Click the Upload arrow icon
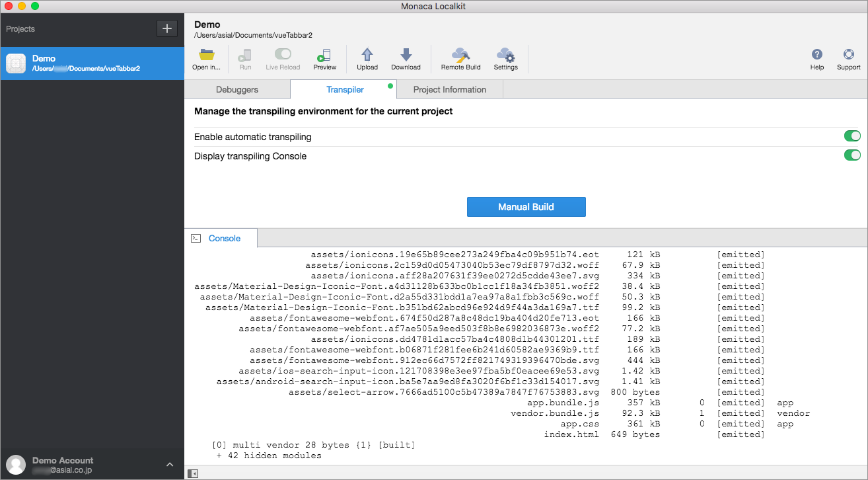Image resolution: width=868 pixels, height=480 pixels. click(367, 55)
